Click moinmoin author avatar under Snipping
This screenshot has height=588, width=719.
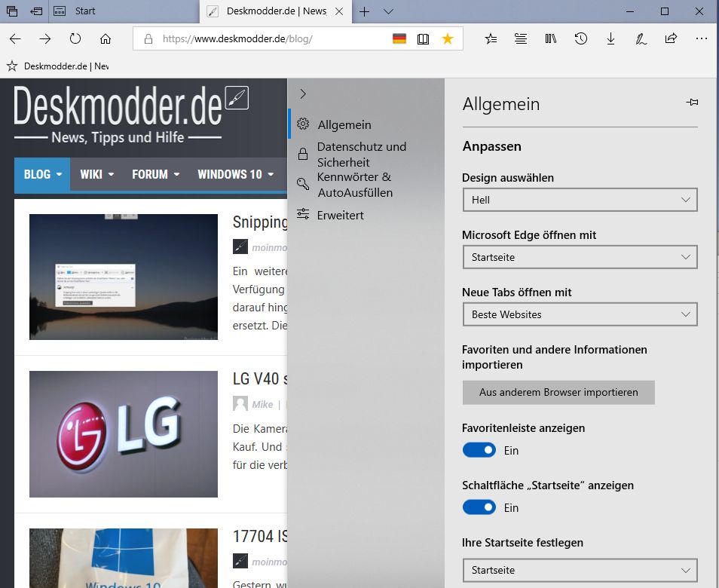click(x=240, y=247)
